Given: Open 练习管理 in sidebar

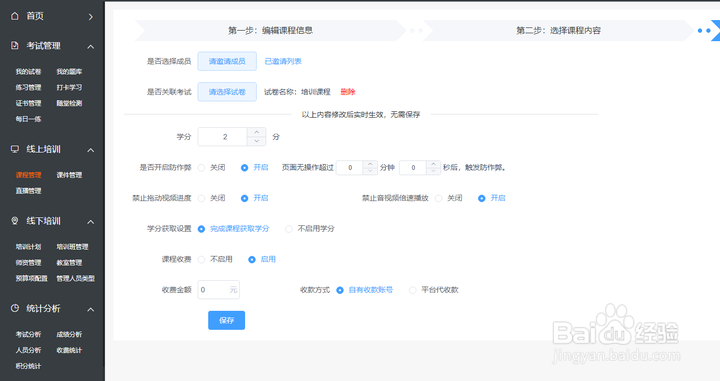Looking at the screenshot, I should (28, 87).
